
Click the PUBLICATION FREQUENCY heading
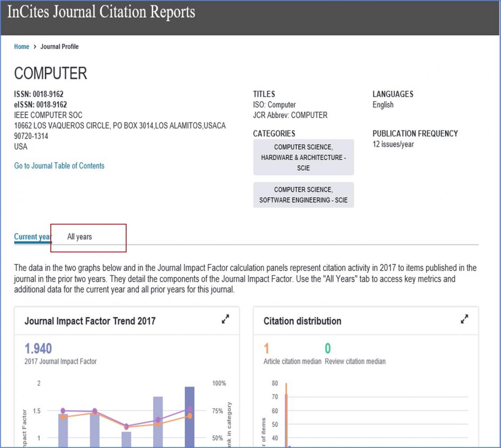pyautogui.click(x=415, y=134)
